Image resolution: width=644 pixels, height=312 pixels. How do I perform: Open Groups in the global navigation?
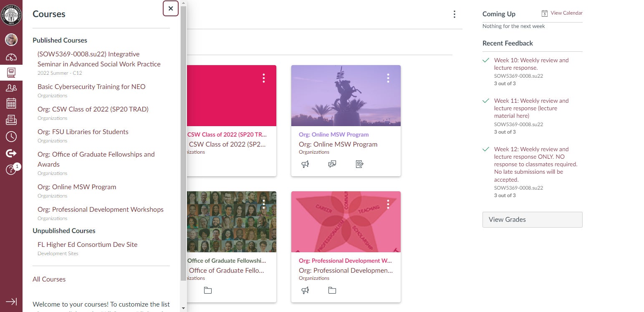click(x=11, y=88)
